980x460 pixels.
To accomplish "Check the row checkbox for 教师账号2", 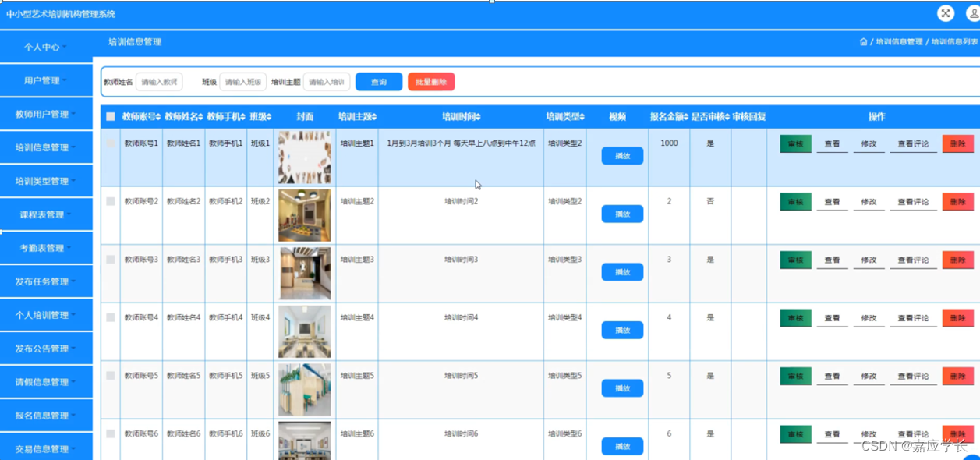I will tap(111, 201).
